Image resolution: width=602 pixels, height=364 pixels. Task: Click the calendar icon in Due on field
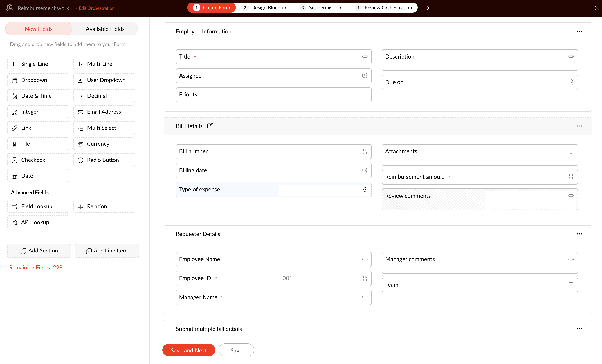pyautogui.click(x=571, y=82)
